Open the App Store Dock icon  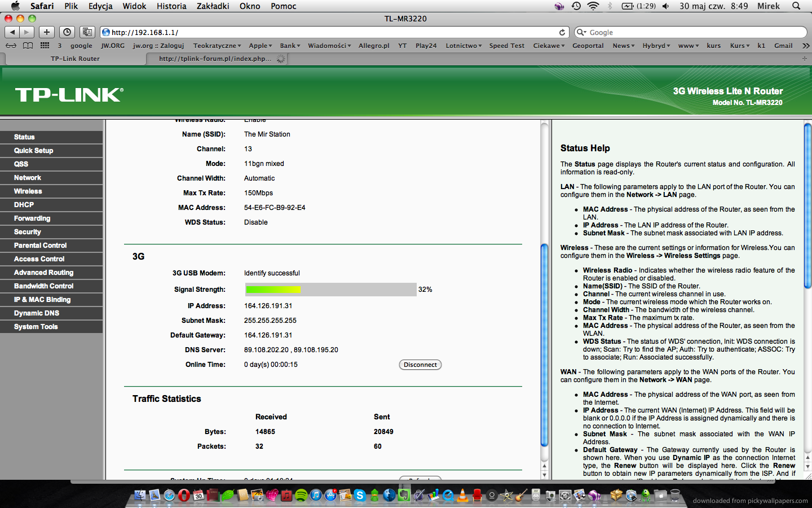click(330, 496)
